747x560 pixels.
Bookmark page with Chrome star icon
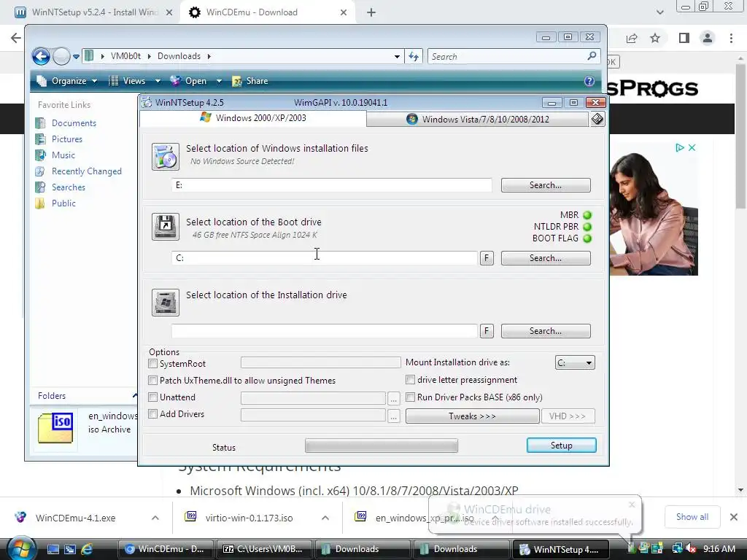(x=655, y=38)
